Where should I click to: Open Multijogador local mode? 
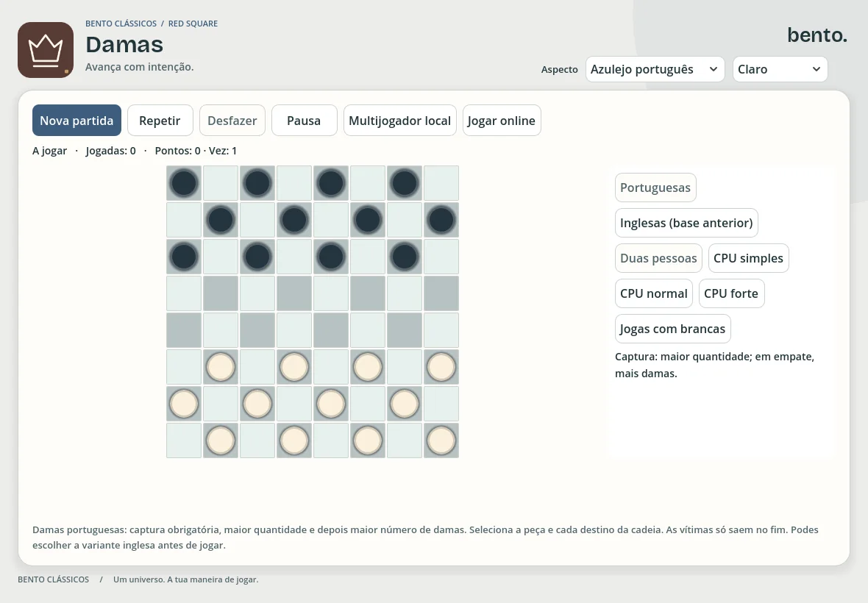(399, 121)
